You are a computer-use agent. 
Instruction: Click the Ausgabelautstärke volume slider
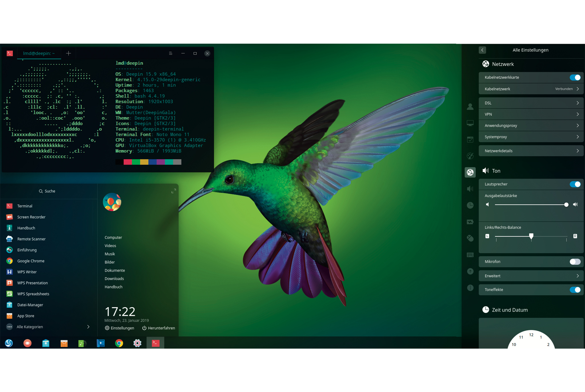(x=530, y=205)
